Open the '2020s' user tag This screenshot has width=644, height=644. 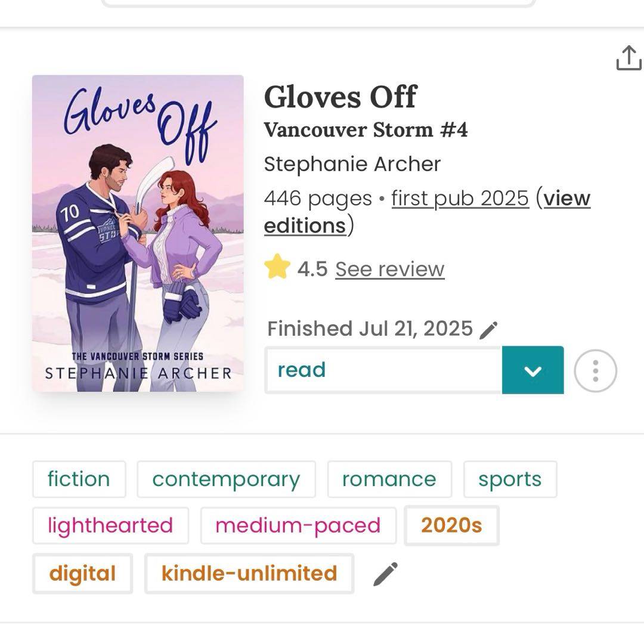click(451, 525)
